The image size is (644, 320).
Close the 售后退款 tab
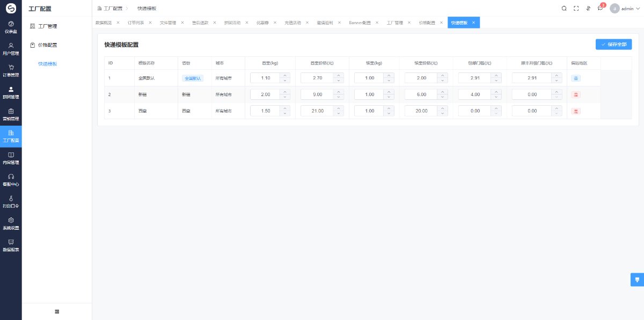(214, 23)
